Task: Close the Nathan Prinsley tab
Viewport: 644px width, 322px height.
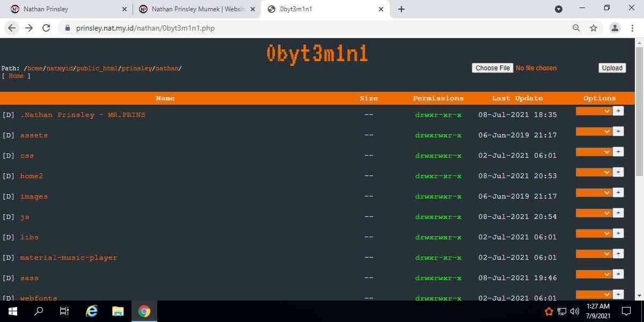Action: (125, 9)
